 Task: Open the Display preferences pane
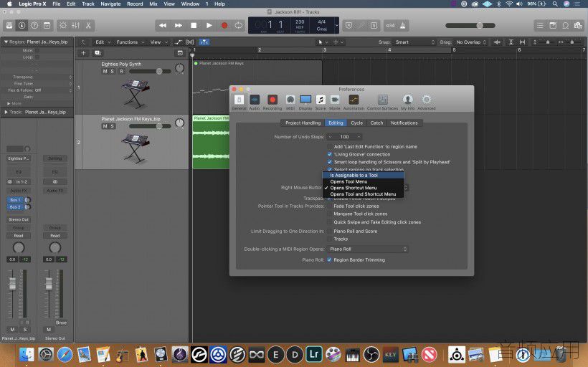pos(305,102)
